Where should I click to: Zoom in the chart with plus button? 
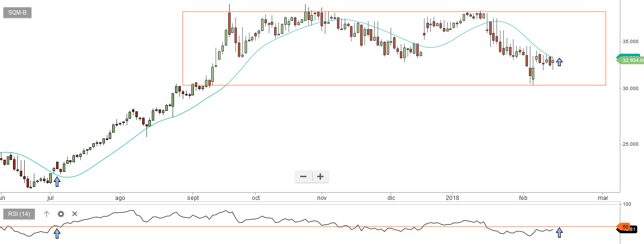(320, 177)
